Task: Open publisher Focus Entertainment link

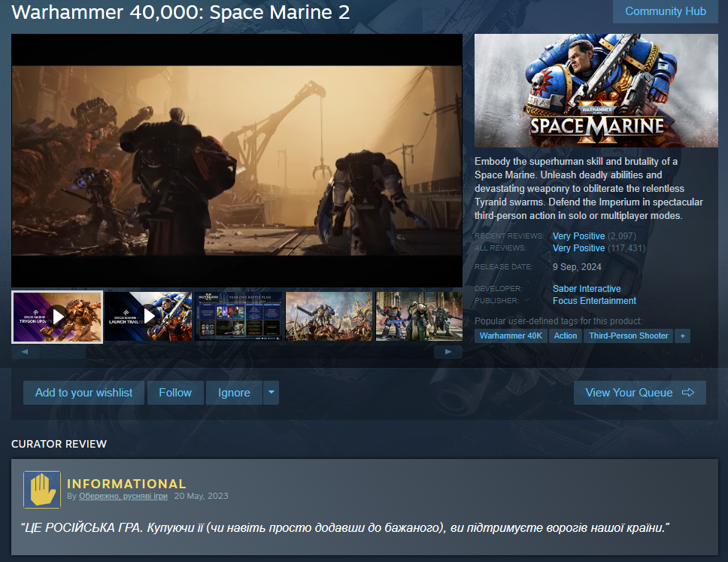Action: click(594, 300)
